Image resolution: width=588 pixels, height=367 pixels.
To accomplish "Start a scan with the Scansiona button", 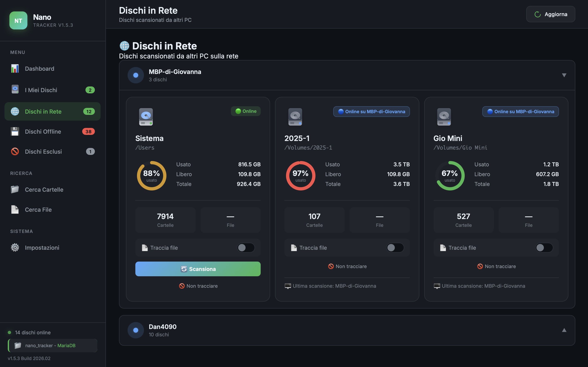I will (x=198, y=269).
